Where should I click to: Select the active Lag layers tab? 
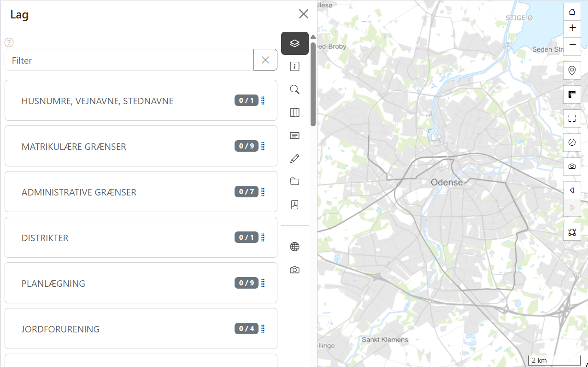coord(294,43)
